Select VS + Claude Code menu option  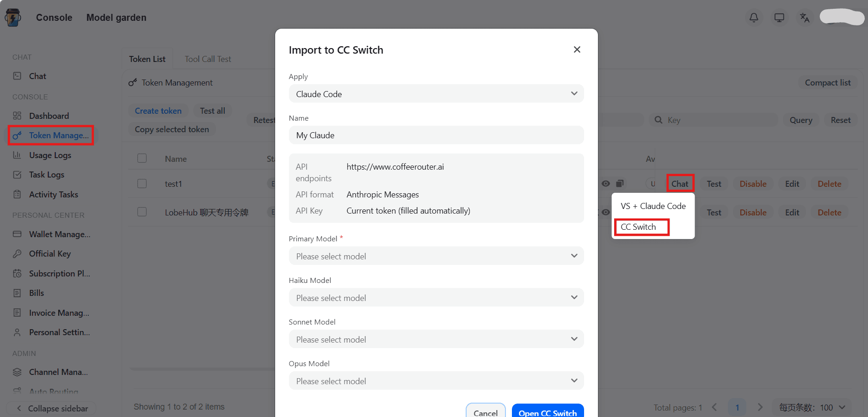653,206
